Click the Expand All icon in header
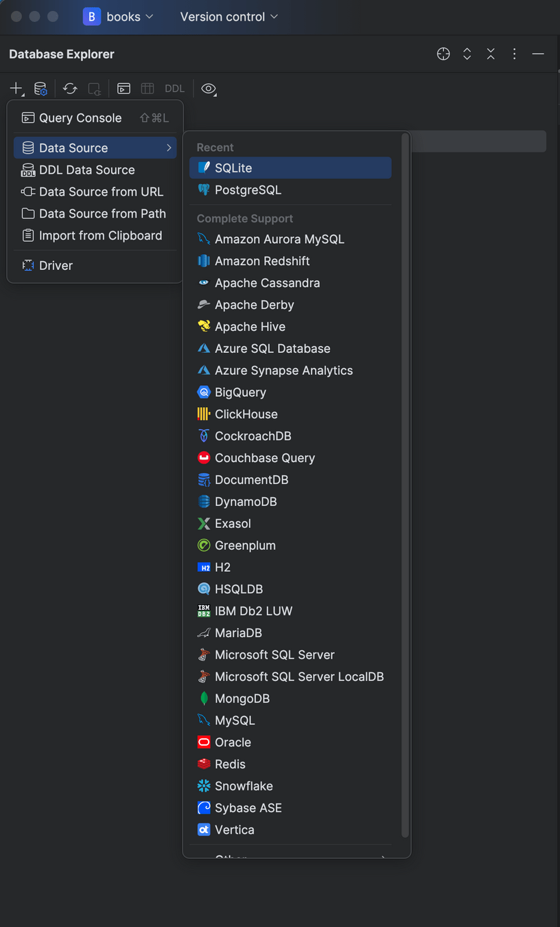This screenshot has height=927, width=560. tap(467, 54)
